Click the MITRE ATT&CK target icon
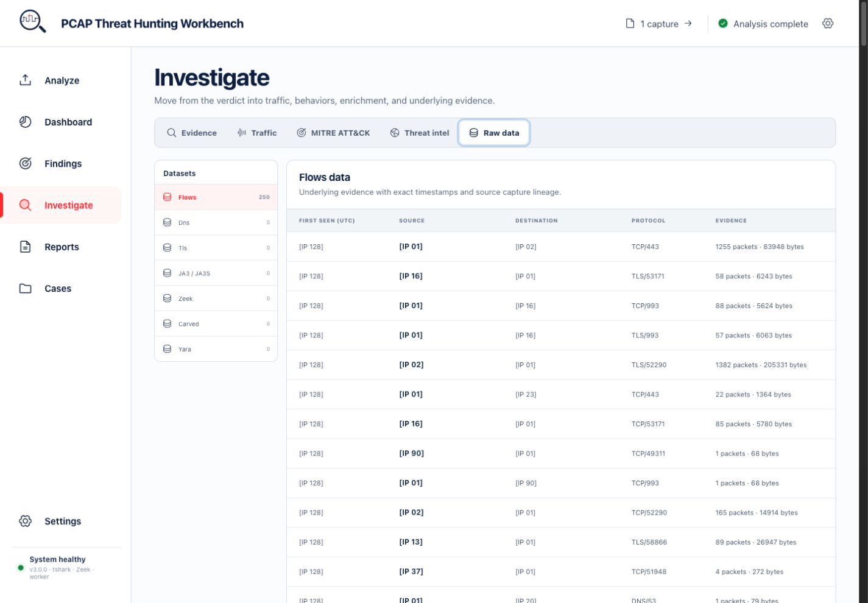 [x=302, y=133]
